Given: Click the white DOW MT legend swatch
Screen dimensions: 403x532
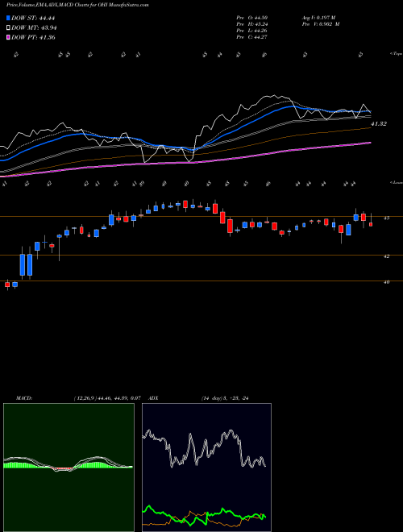Looking at the screenshot, I should pos(8,27).
